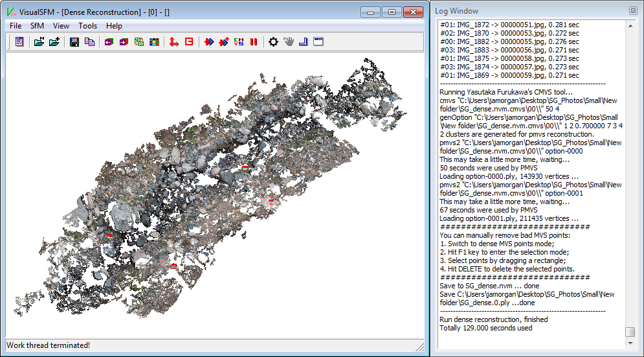Close the Log Window panel
The height and width of the screenshot is (357, 644).
click(x=632, y=11)
